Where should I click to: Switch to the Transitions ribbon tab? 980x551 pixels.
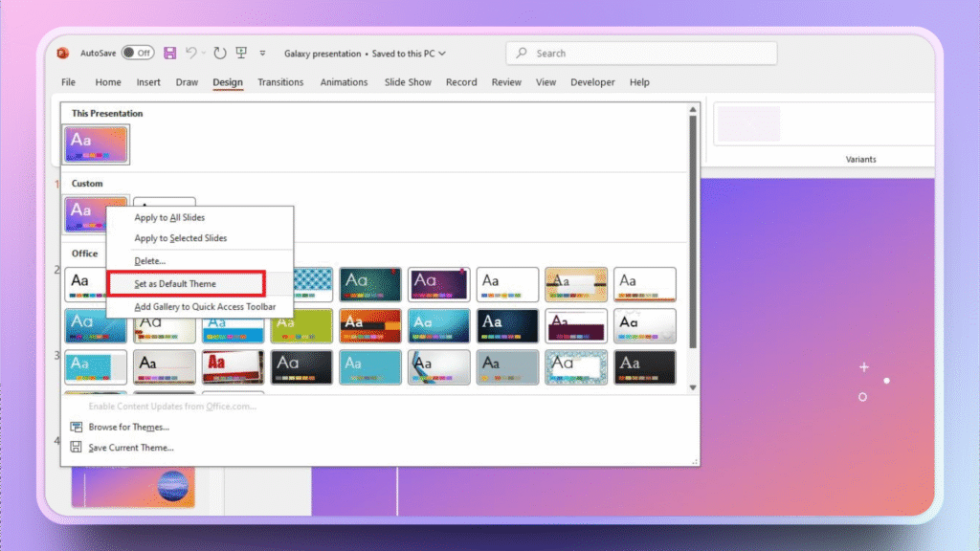pyautogui.click(x=280, y=82)
